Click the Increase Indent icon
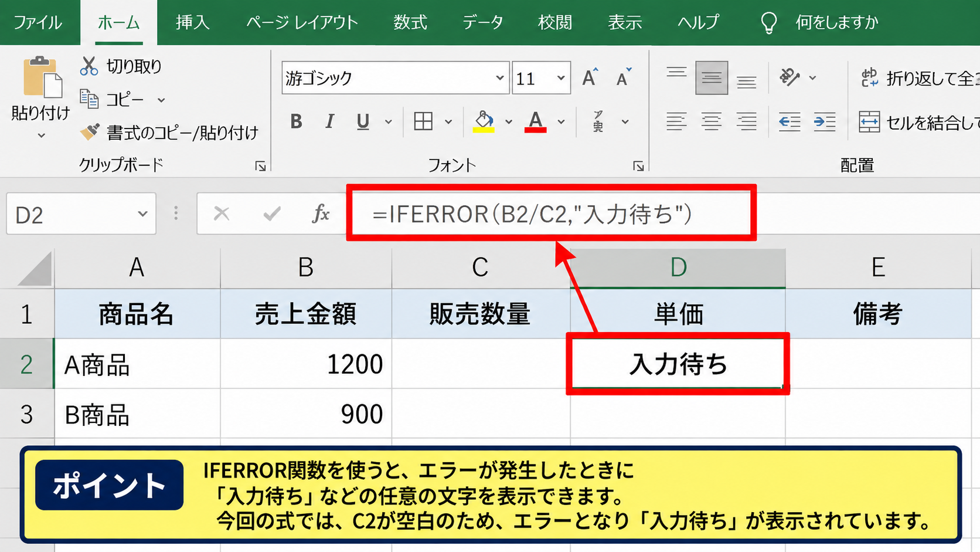The image size is (980, 552). pos(825,122)
